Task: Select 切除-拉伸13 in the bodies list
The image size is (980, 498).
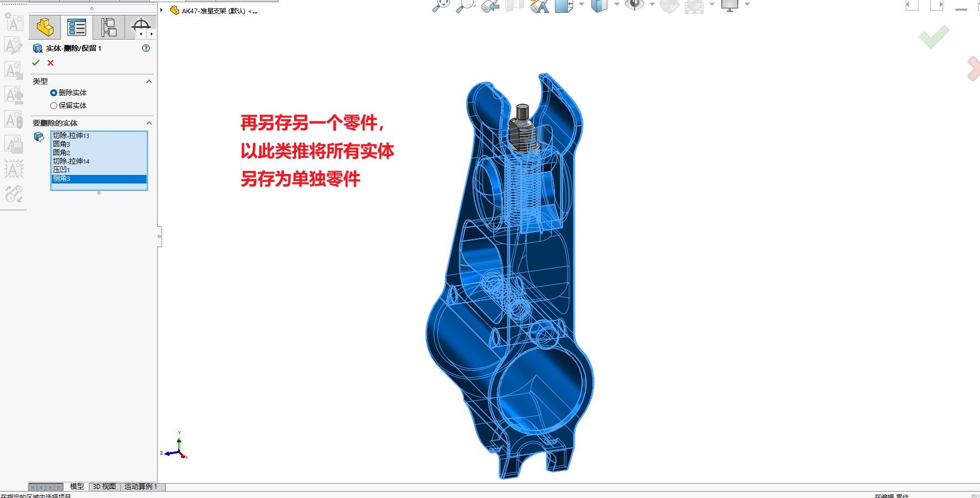Action: click(99, 136)
